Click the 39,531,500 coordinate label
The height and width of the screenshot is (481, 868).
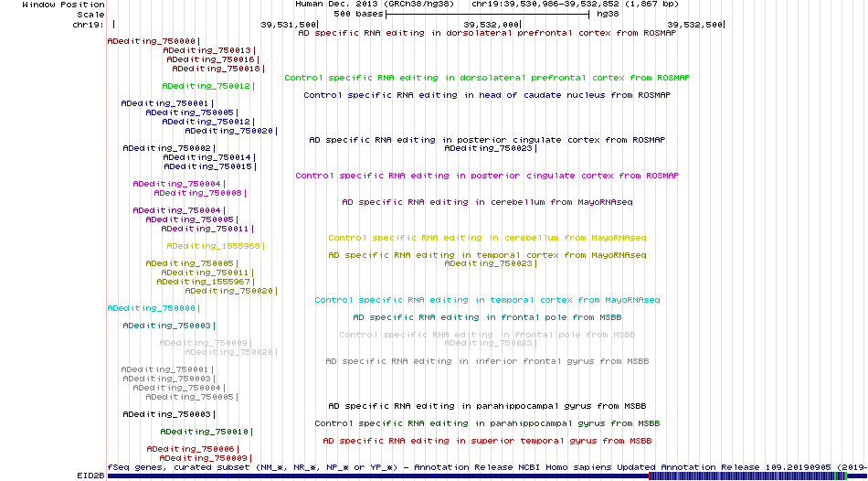click(x=288, y=25)
